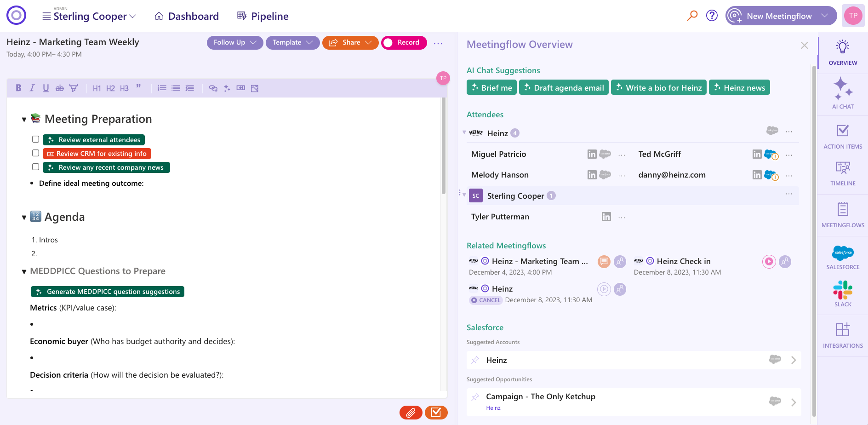Viewport: 868px width, 425px height.
Task: Click the paperclip attachment button
Action: (411, 413)
